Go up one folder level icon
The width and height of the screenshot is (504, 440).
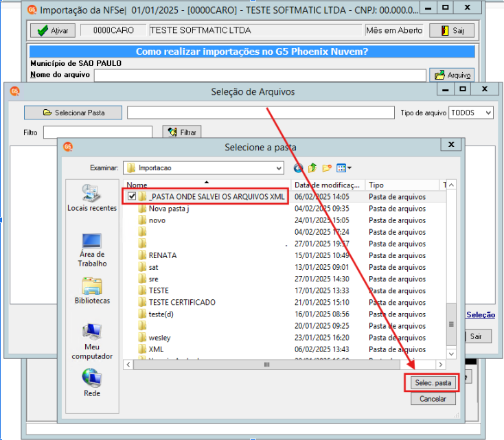click(x=312, y=167)
